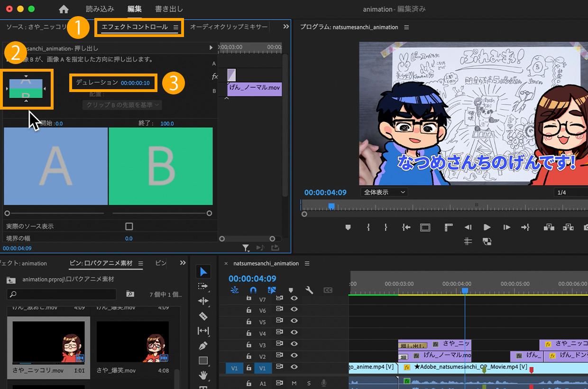Toggle timeline Snap magnet icon
This screenshot has width=588, height=389.
point(253,290)
